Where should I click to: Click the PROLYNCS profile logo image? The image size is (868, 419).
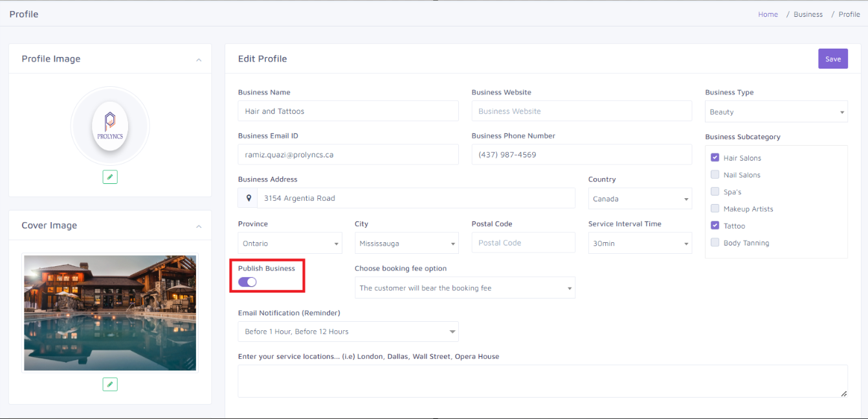coord(110,126)
